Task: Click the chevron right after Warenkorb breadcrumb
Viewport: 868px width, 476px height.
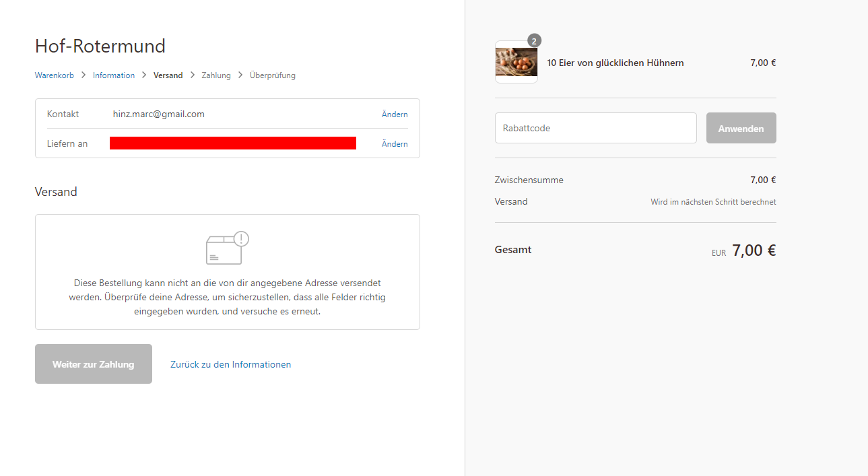Action: point(84,75)
